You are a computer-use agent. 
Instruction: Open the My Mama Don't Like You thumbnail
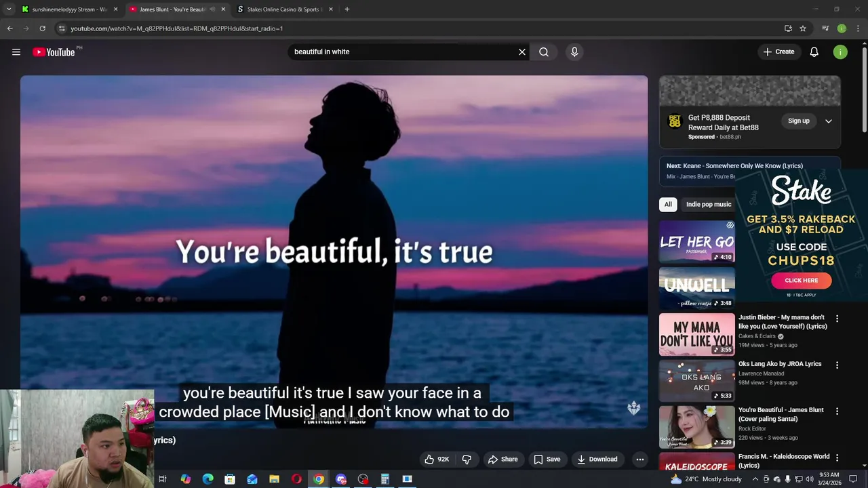coord(697,334)
